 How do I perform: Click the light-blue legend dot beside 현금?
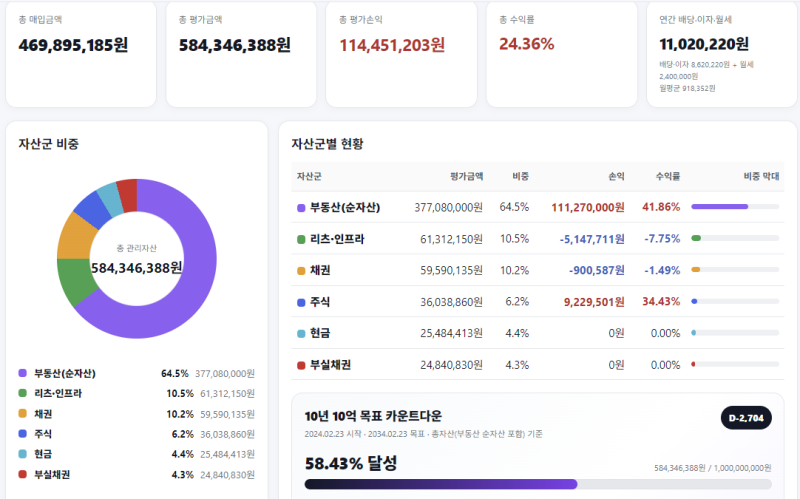(22, 454)
